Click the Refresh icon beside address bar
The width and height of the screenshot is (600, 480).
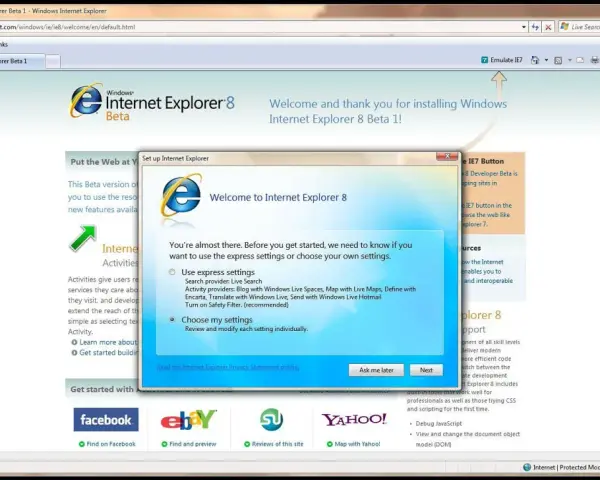(535, 27)
